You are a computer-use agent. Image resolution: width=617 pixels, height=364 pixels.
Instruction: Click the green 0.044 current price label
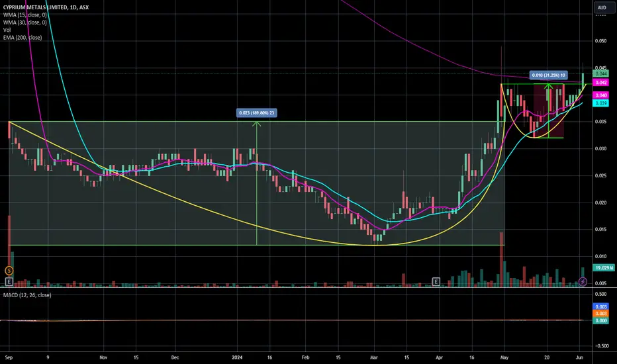coord(601,73)
